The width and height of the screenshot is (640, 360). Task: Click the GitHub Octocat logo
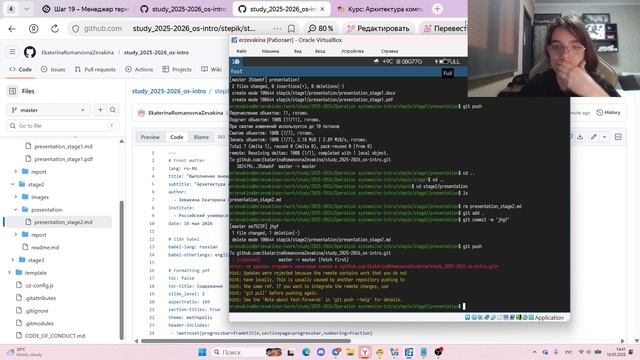[29, 52]
